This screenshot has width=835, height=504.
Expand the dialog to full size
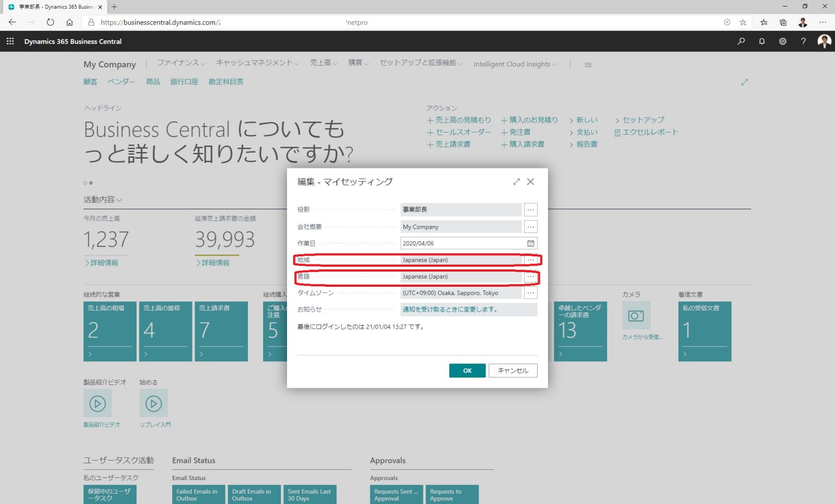click(516, 182)
